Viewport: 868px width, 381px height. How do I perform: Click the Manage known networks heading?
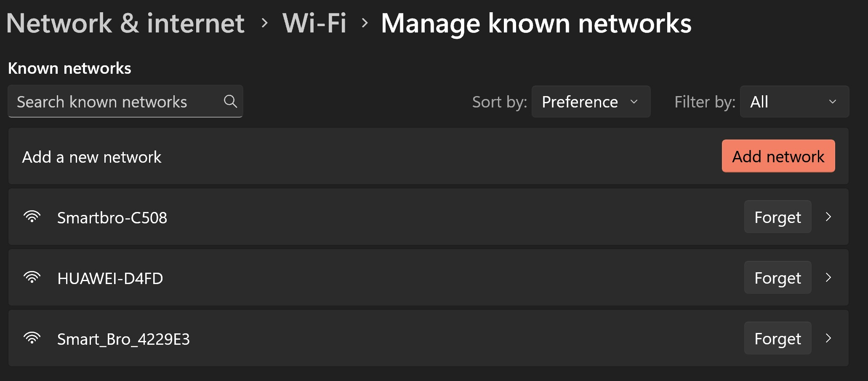coord(536,23)
